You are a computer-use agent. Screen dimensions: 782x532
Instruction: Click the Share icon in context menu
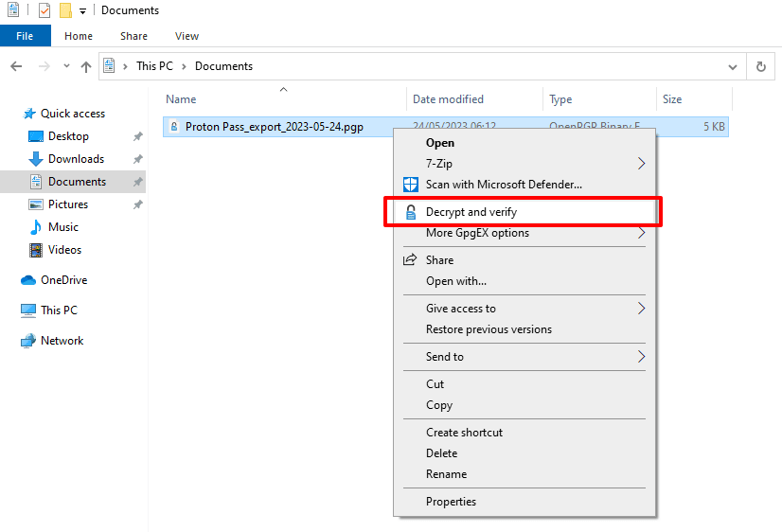(411, 260)
